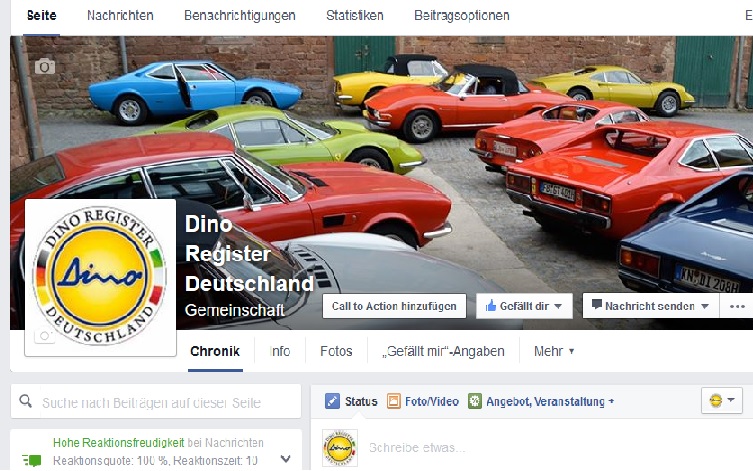Screen dimensions: 753x471
Task: Click the thumbs-up icon on Gefällt dir
Action: 491,305
